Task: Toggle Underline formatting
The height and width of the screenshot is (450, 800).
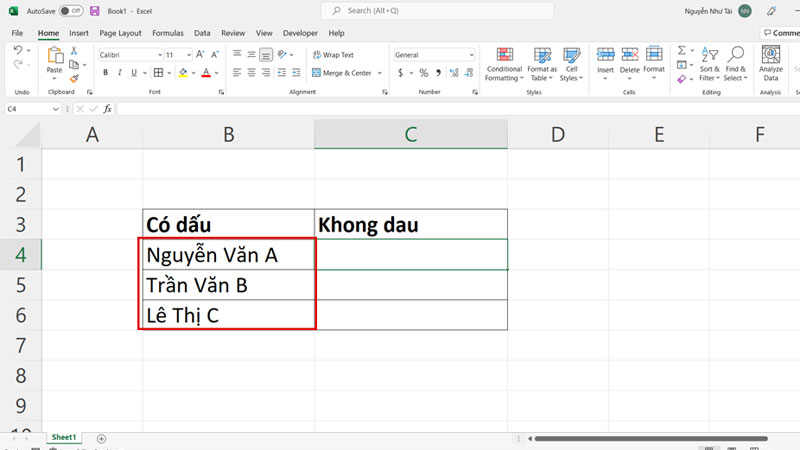Action: coord(134,73)
